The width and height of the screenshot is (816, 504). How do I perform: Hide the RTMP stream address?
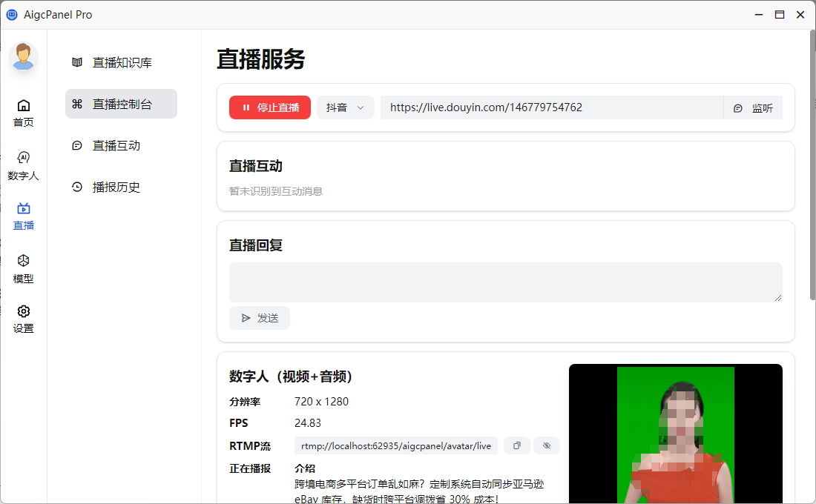pos(547,445)
